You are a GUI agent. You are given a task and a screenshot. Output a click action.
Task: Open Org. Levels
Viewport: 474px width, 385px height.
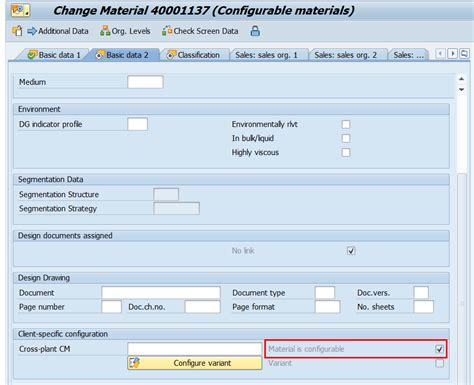tap(125, 31)
